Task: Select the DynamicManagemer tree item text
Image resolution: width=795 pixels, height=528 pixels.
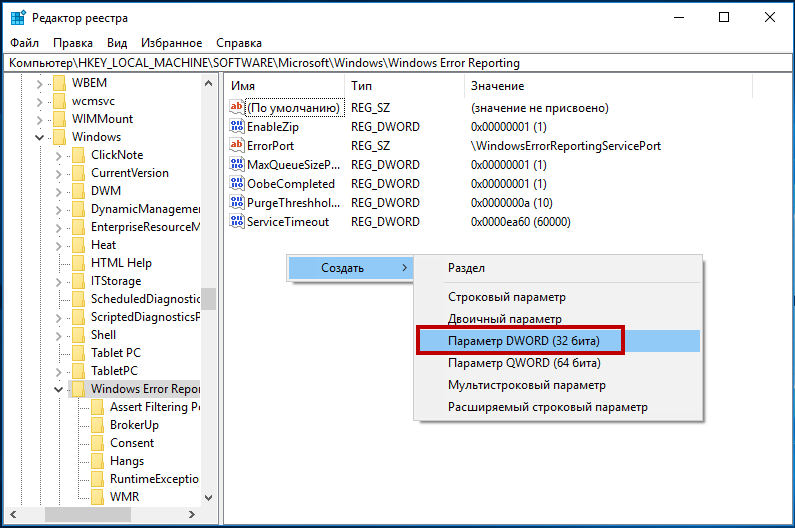Action: click(x=146, y=209)
